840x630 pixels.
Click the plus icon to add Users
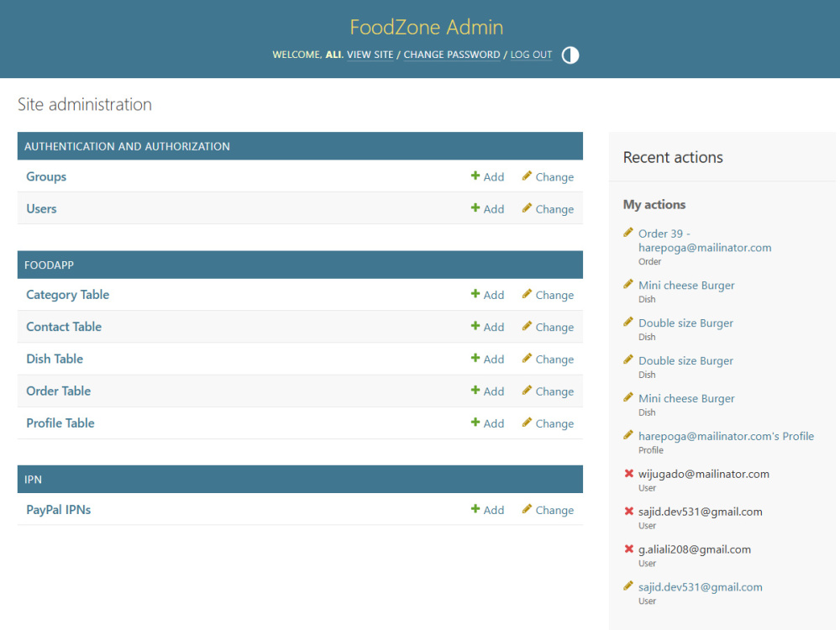(475, 207)
